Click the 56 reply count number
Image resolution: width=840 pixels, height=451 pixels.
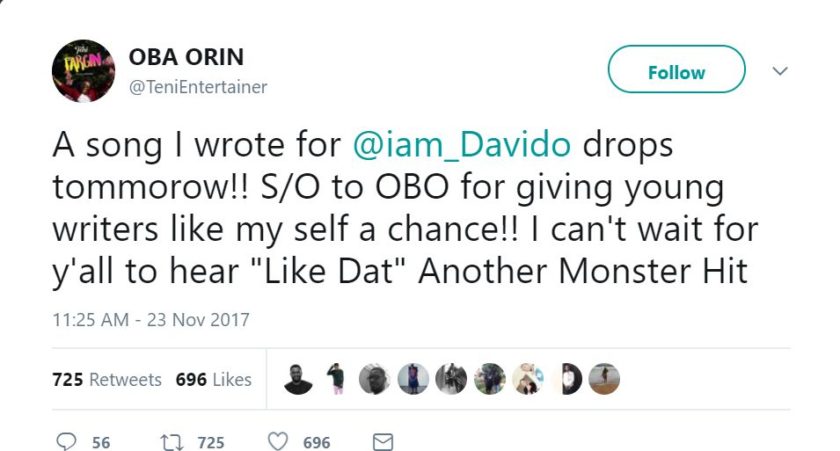pyautogui.click(x=101, y=442)
